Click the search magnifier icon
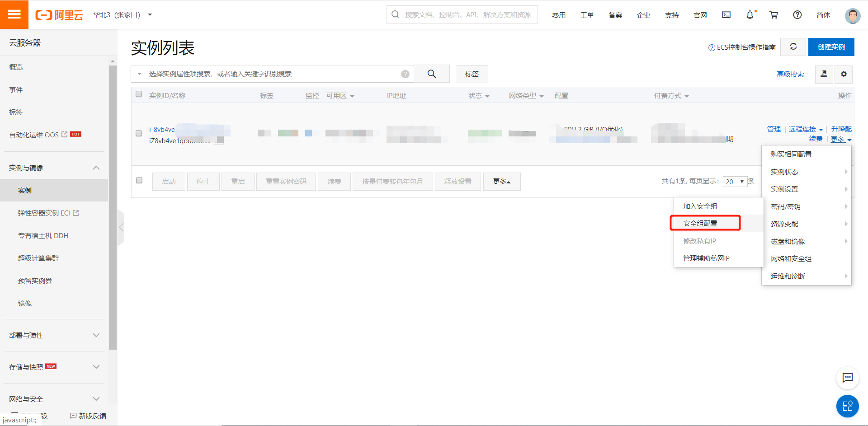 [431, 74]
